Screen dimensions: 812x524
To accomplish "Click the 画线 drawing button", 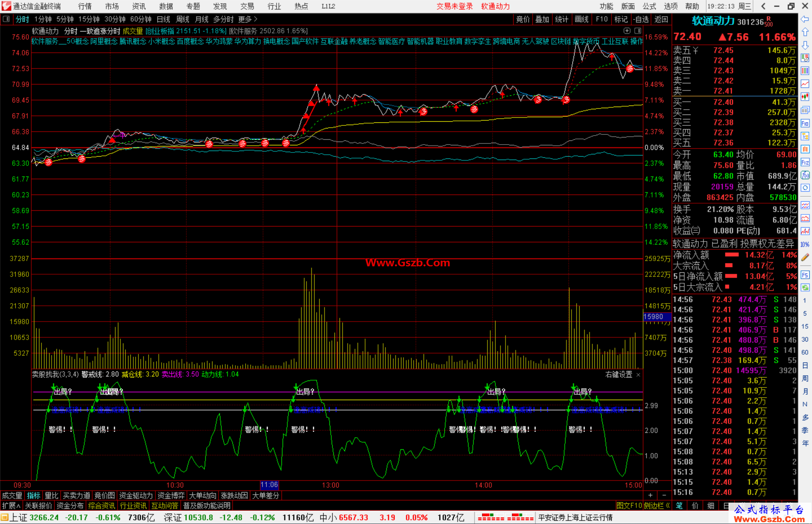I will point(582,19).
